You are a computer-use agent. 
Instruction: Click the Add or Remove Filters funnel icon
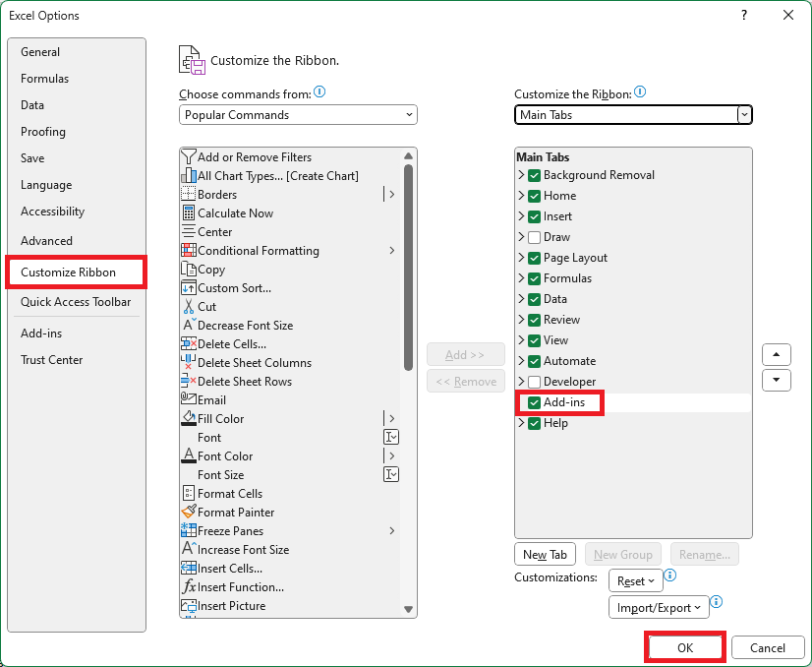190,157
